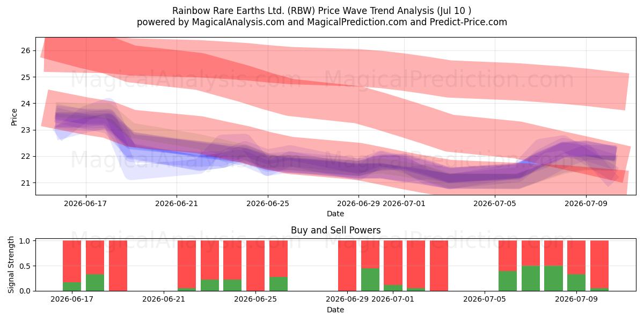Click the 21 tick on the price axis
Screen dimensions: 644x322
(x=26, y=182)
